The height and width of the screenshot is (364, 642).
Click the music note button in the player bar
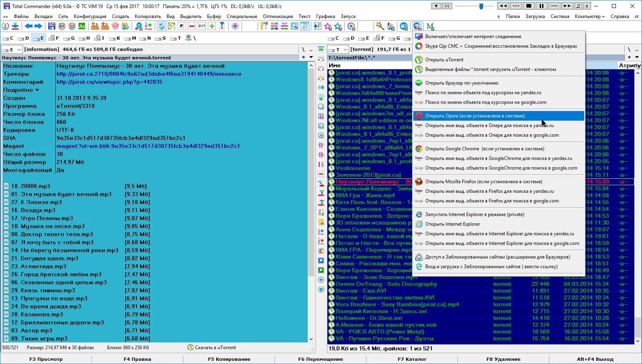click(x=578, y=6)
